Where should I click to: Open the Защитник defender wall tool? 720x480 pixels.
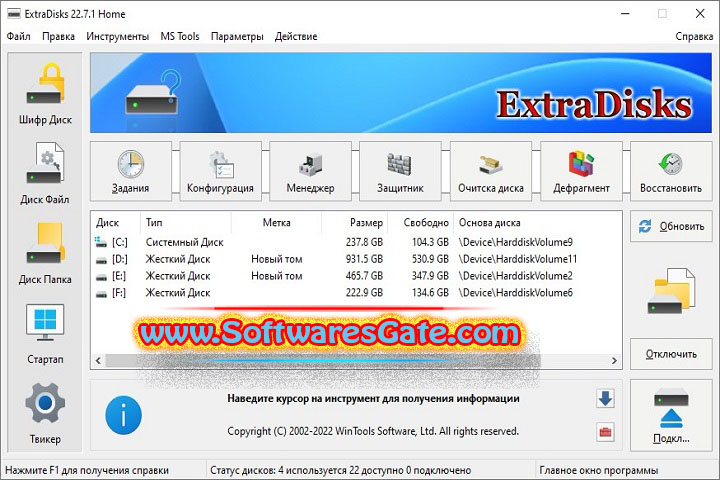point(400,171)
